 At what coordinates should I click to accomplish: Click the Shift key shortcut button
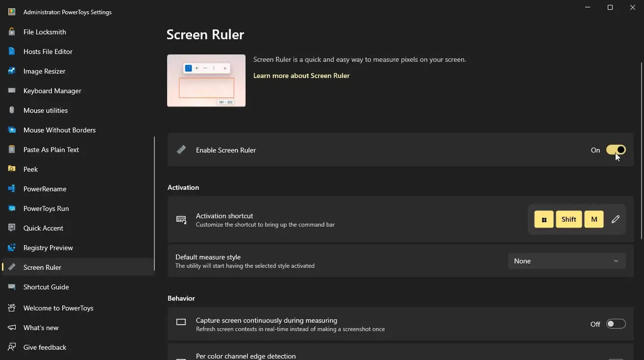coord(569,219)
